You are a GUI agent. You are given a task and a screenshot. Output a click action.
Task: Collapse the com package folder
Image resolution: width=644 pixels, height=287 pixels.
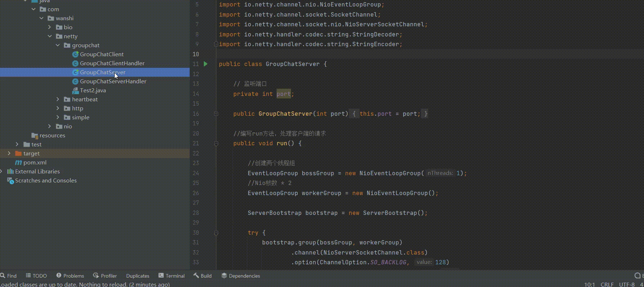click(x=34, y=9)
